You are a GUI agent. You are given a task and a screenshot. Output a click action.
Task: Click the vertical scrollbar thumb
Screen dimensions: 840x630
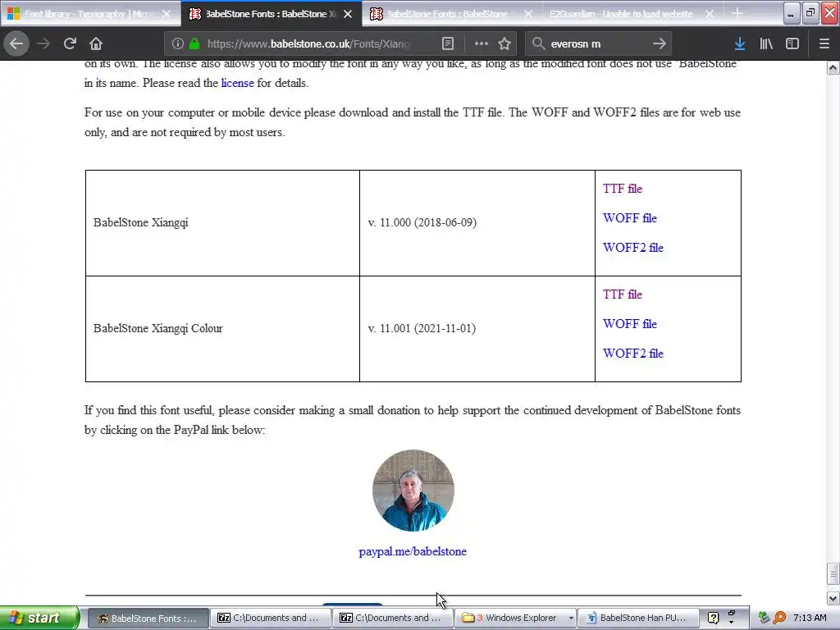click(833, 574)
